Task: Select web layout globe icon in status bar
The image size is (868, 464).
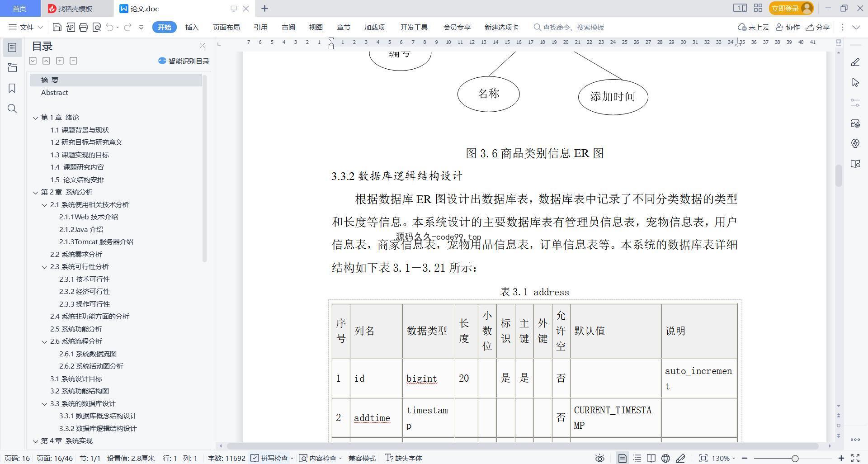Action: pyautogui.click(x=665, y=458)
